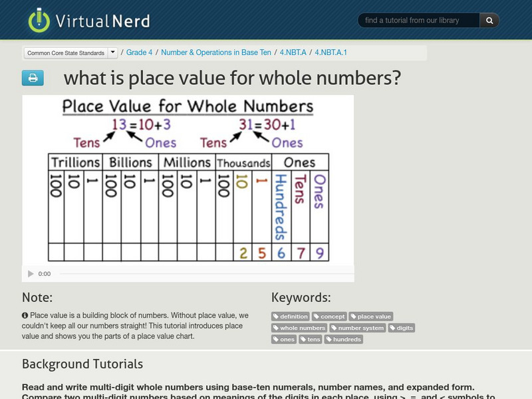Open the Common Core State Standards dropdown
The width and height of the screenshot is (532, 399).
point(65,53)
